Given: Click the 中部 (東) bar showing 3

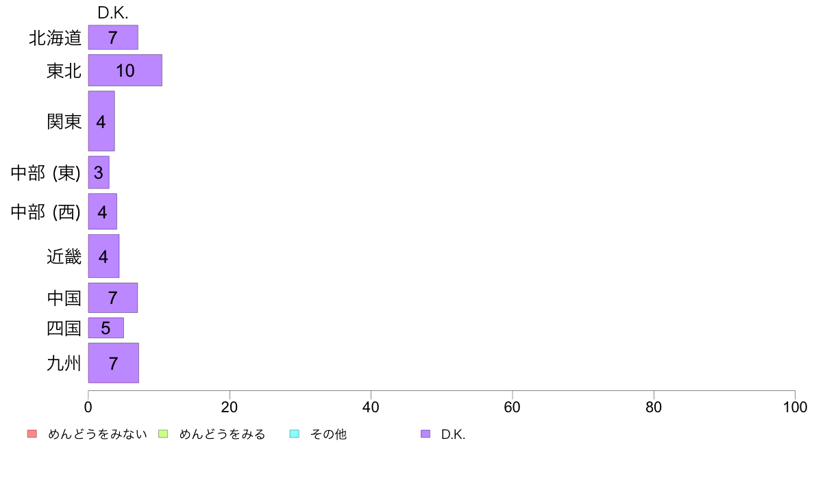Looking at the screenshot, I should pyautogui.click(x=99, y=173).
